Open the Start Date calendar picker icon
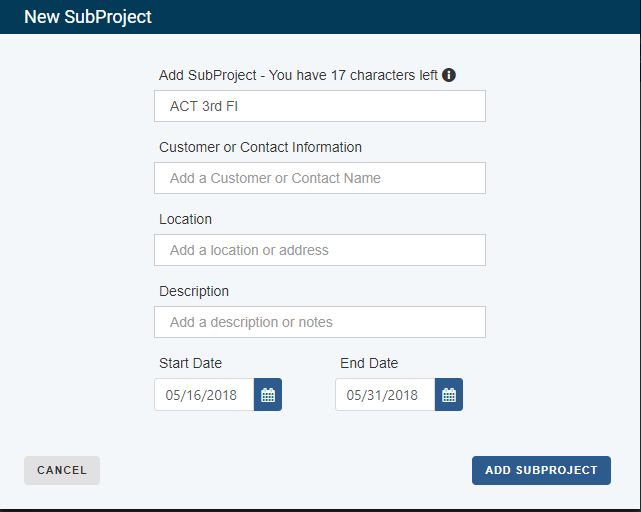Image resolution: width=641 pixels, height=512 pixels. (x=268, y=395)
